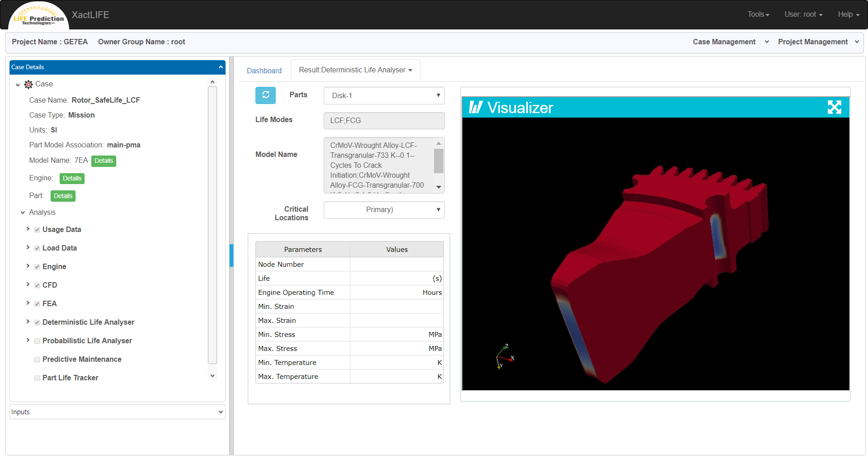Toggle the Load Data checkbox
This screenshot has height=459, width=868.
pos(37,248)
